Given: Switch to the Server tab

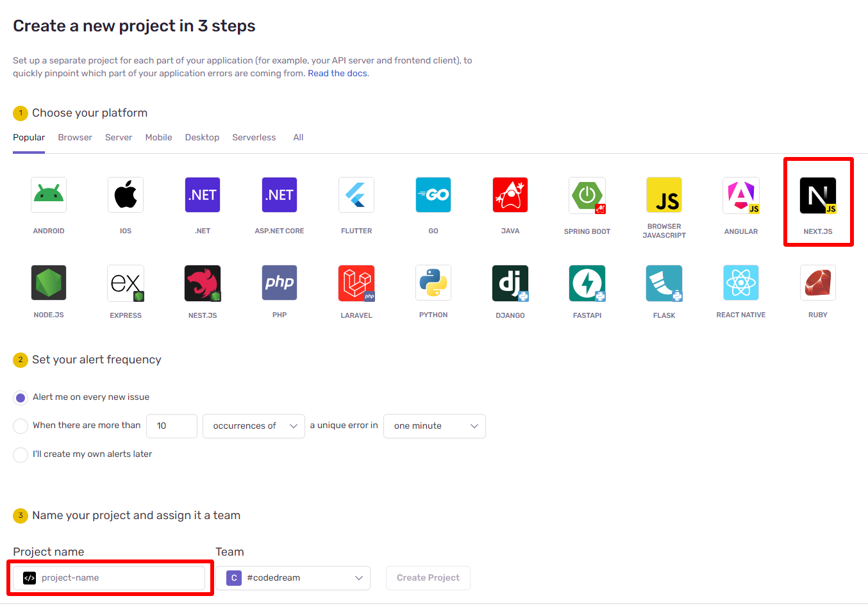Looking at the screenshot, I should [119, 137].
